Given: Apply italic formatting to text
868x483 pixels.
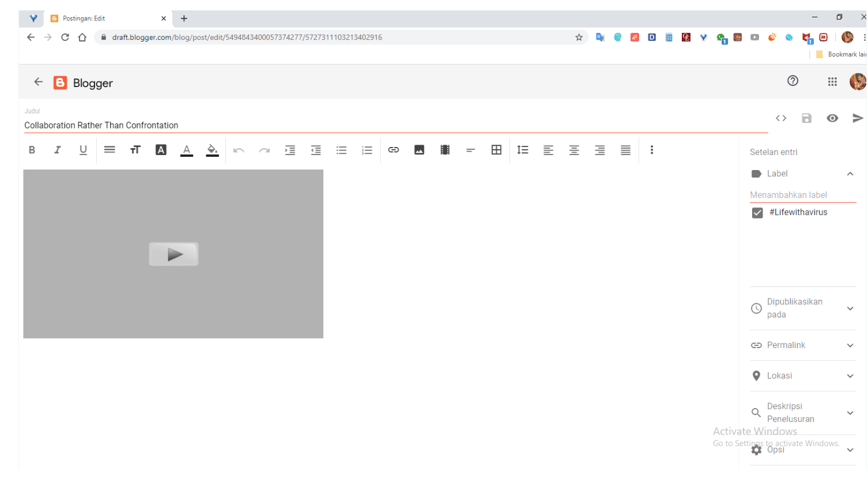Looking at the screenshot, I should pos(57,150).
